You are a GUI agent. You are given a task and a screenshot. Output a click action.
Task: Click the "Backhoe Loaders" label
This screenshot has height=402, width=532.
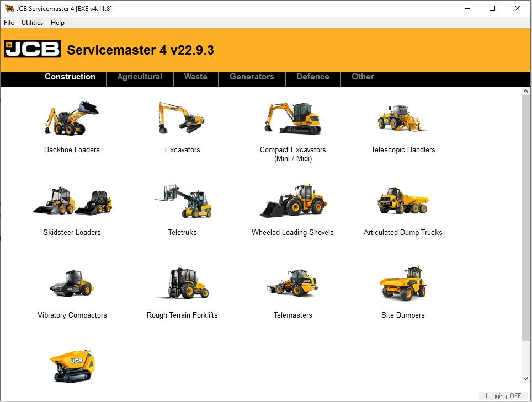tap(72, 149)
